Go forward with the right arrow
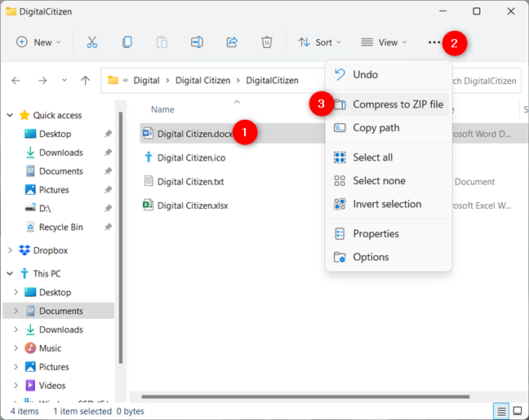Image resolution: width=529 pixels, height=420 pixels. [42, 81]
